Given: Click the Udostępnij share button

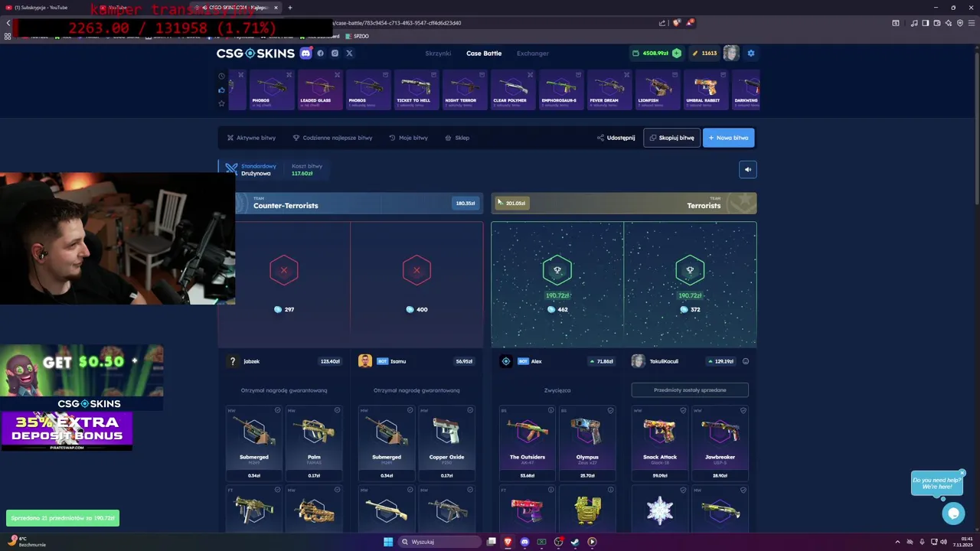Looking at the screenshot, I should tap(616, 138).
